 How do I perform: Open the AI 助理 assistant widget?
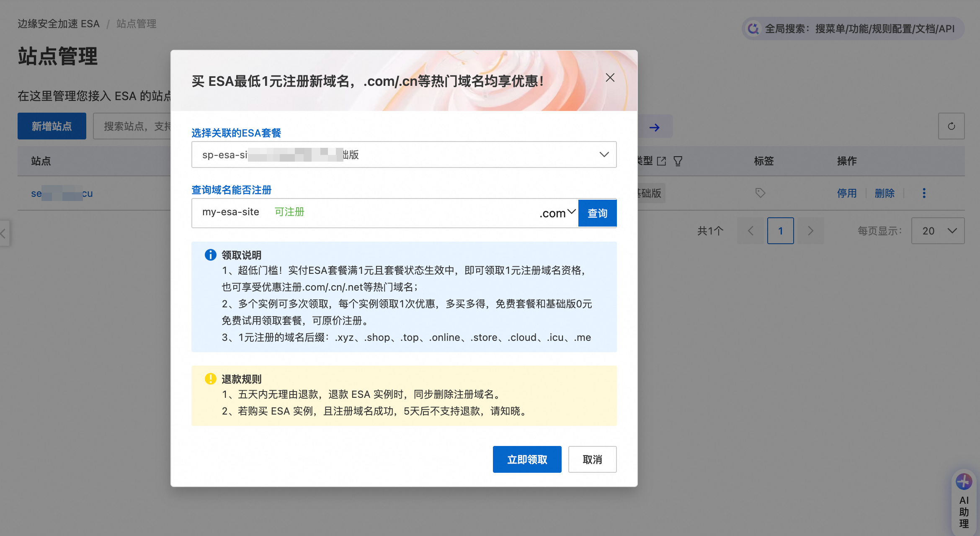click(x=964, y=502)
